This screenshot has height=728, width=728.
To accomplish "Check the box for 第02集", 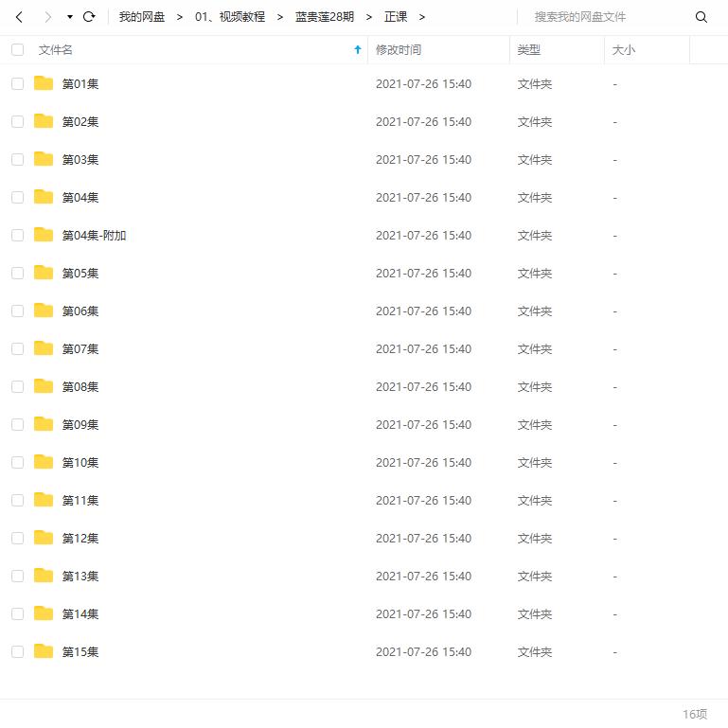I will point(18,121).
